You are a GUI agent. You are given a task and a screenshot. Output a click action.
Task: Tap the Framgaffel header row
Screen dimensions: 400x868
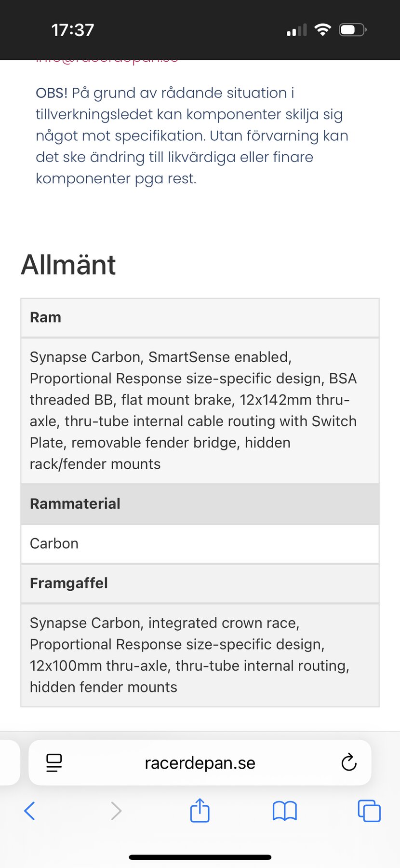pos(200,583)
